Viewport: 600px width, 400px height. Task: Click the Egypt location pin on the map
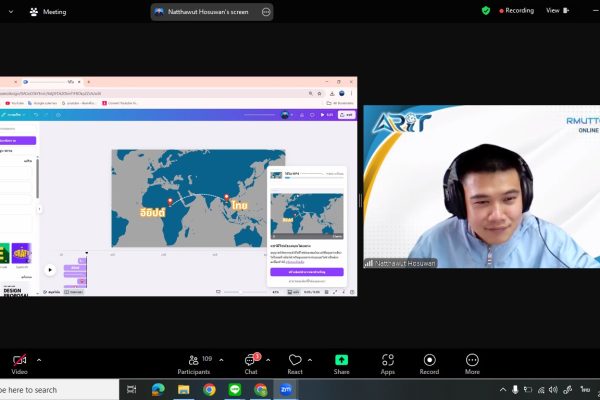click(x=170, y=202)
